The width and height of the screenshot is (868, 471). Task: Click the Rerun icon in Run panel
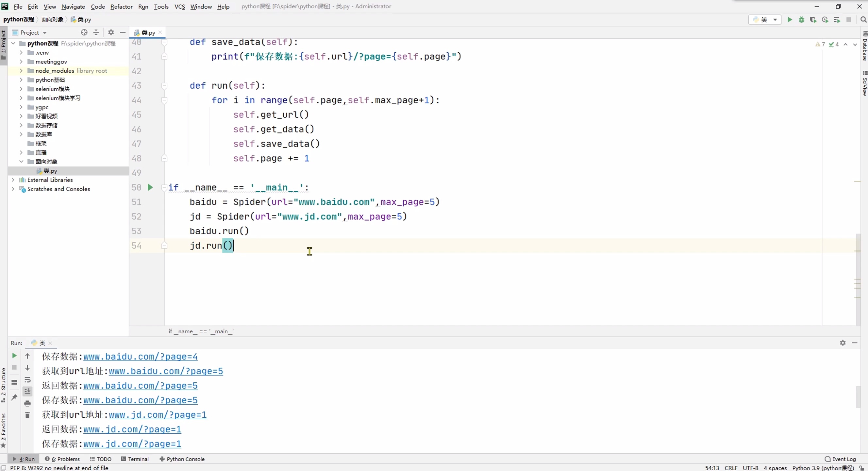point(14,356)
